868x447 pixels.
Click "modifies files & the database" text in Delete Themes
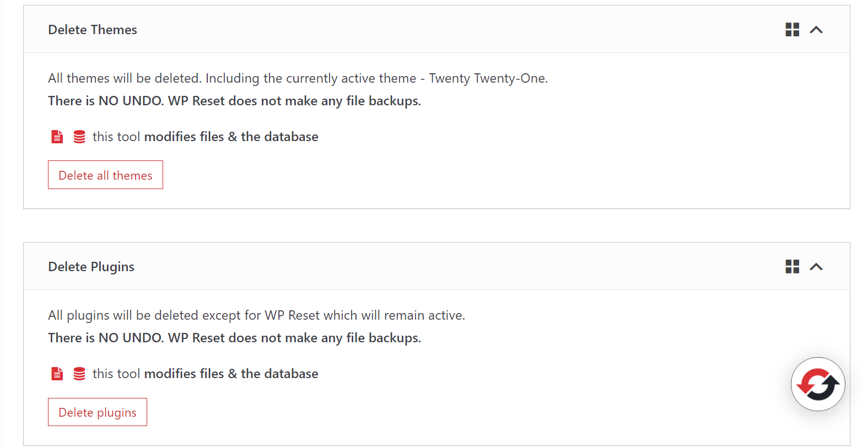231,137
